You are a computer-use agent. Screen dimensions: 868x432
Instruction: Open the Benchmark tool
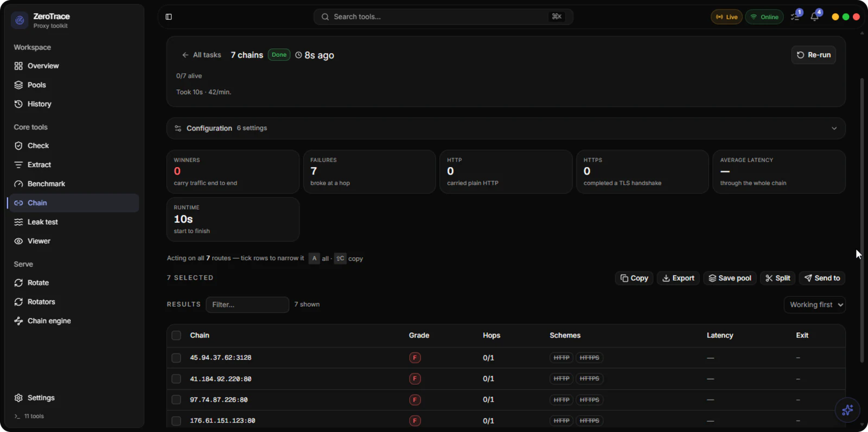[73, 184]
